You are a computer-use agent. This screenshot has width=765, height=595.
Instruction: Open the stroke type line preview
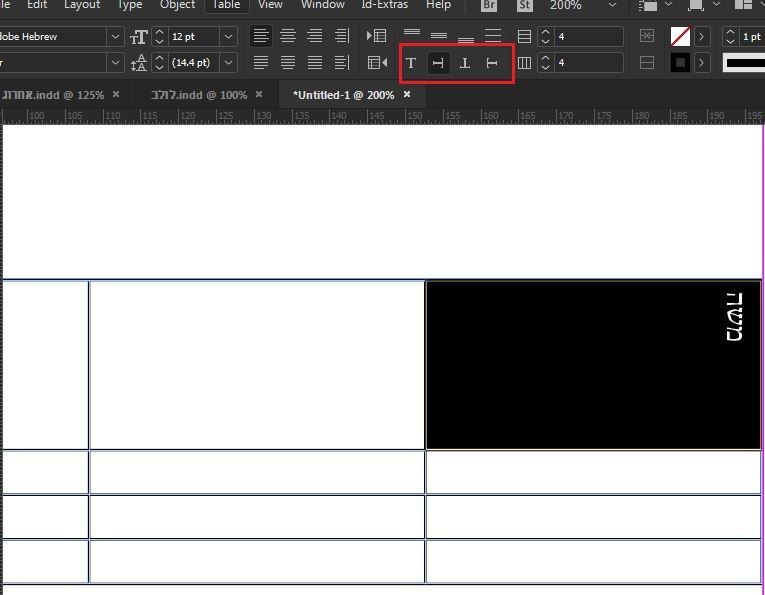(744, 63)
